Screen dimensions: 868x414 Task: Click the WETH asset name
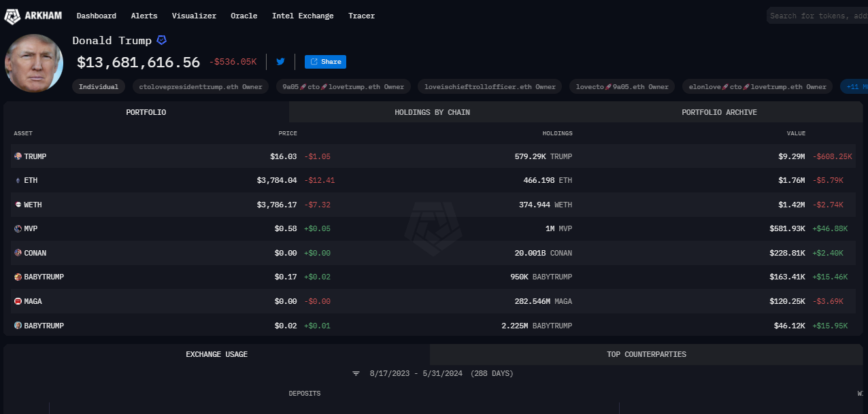point(33,205)
